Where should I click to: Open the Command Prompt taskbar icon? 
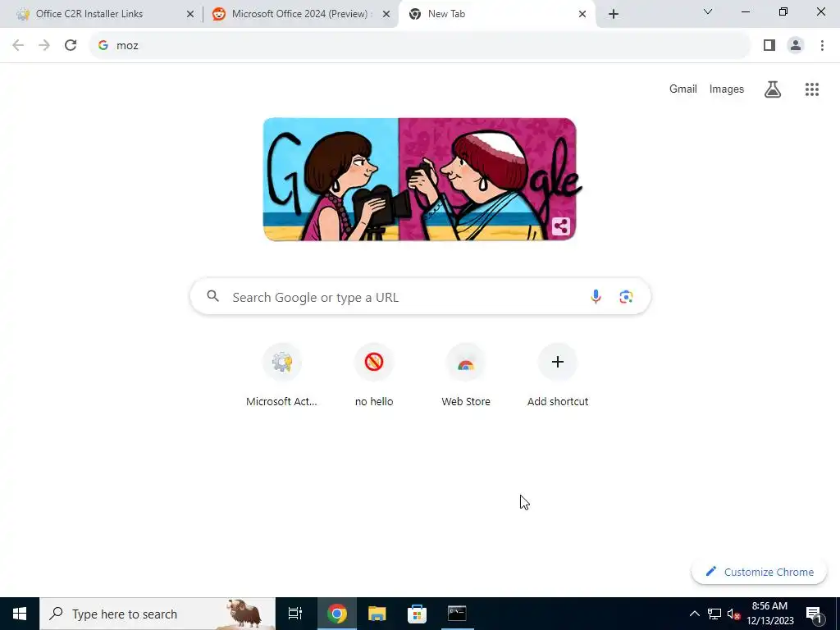457,614
